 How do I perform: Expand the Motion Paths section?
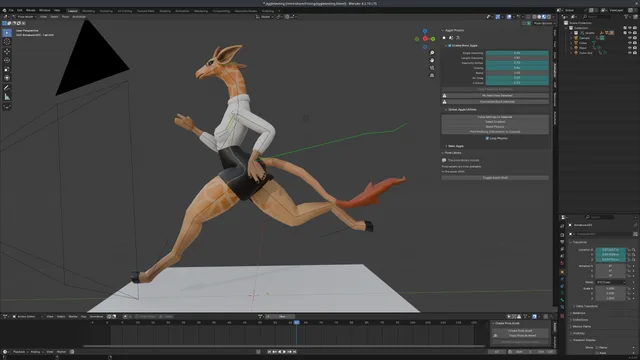[571, 327]
